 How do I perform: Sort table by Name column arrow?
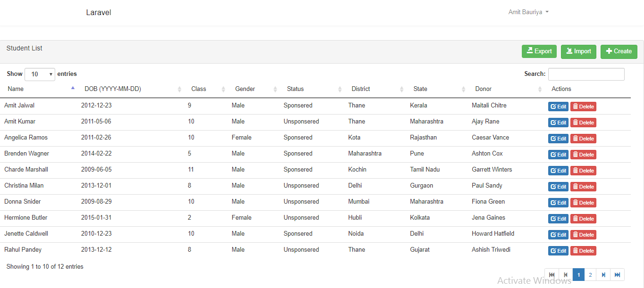point(73,88)
